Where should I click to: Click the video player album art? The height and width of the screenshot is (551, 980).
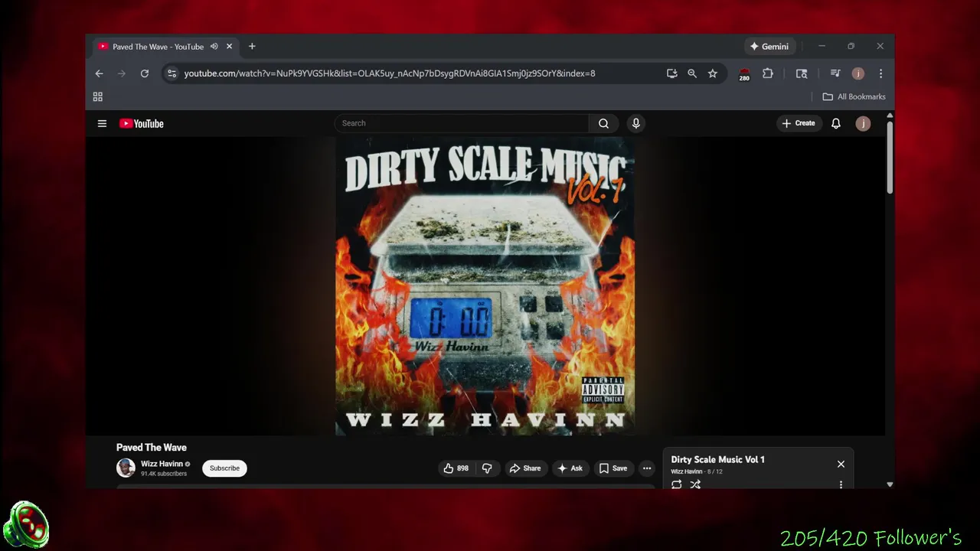(x=485, y=286)
